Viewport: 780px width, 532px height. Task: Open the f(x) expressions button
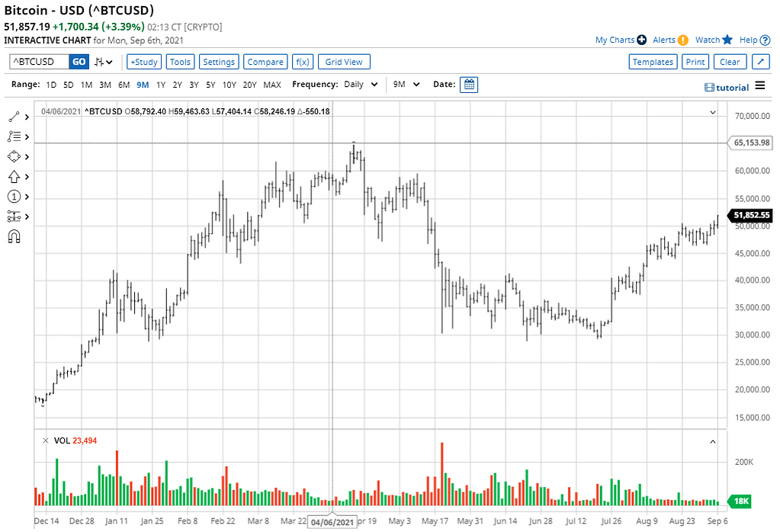[x=303, y=62]
